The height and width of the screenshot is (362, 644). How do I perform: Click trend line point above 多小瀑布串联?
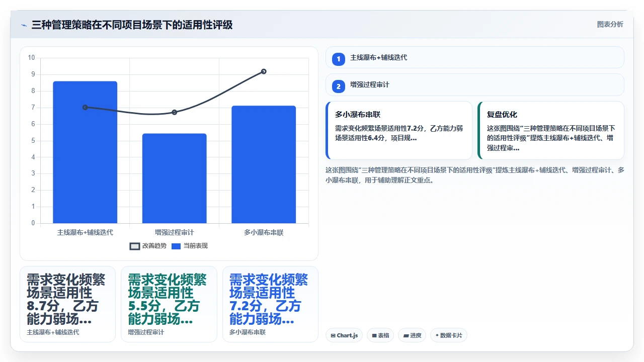(x=264, y=71)
